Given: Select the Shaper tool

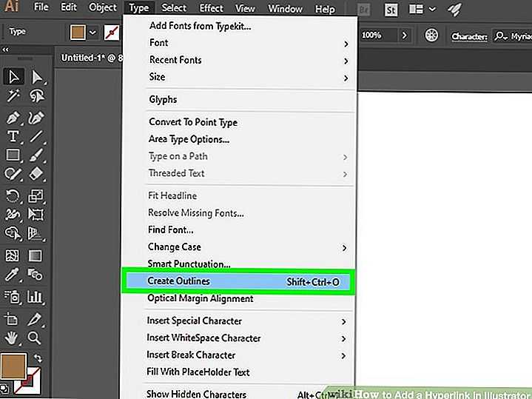Looking at the screenshot, I should click(13, 174).
